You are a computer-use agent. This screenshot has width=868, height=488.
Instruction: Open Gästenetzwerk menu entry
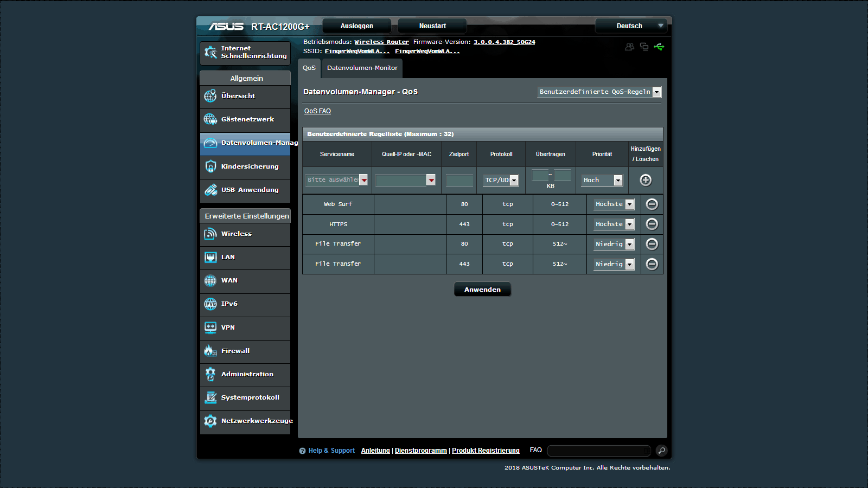[x=245, y=120]
